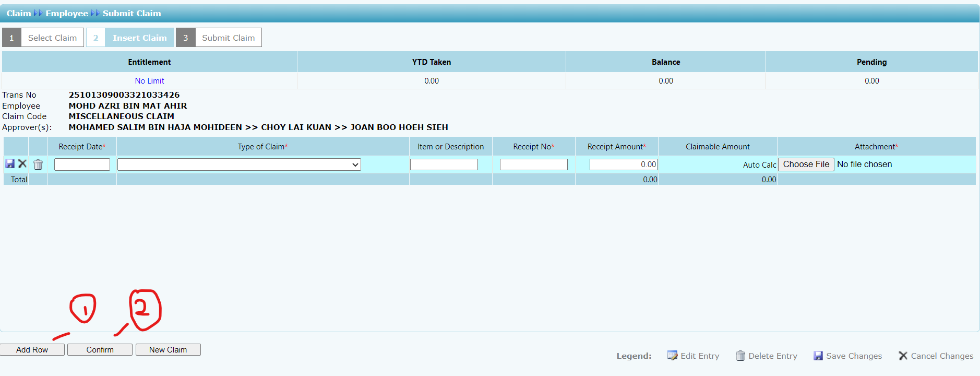Click the Item or Description text box
Screen dimensions: 980x376
[444, 165]
